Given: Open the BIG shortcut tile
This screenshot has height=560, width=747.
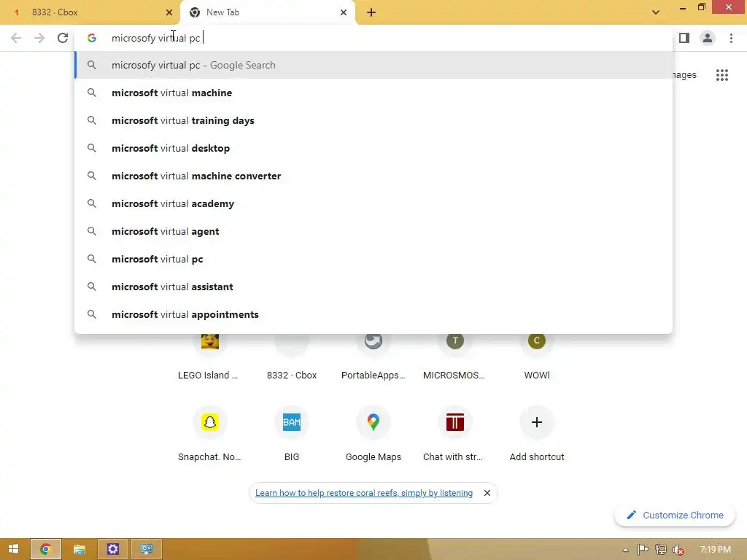Looking at the screenshot, I should (x=292, y=435).
